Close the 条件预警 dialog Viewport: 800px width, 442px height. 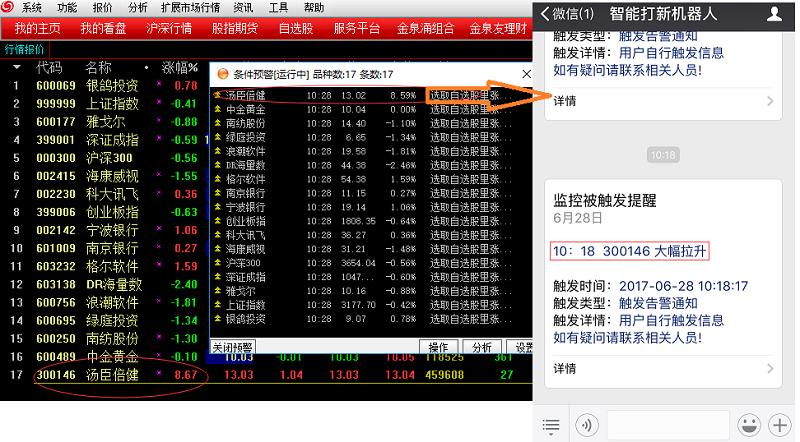click(527, 74)
